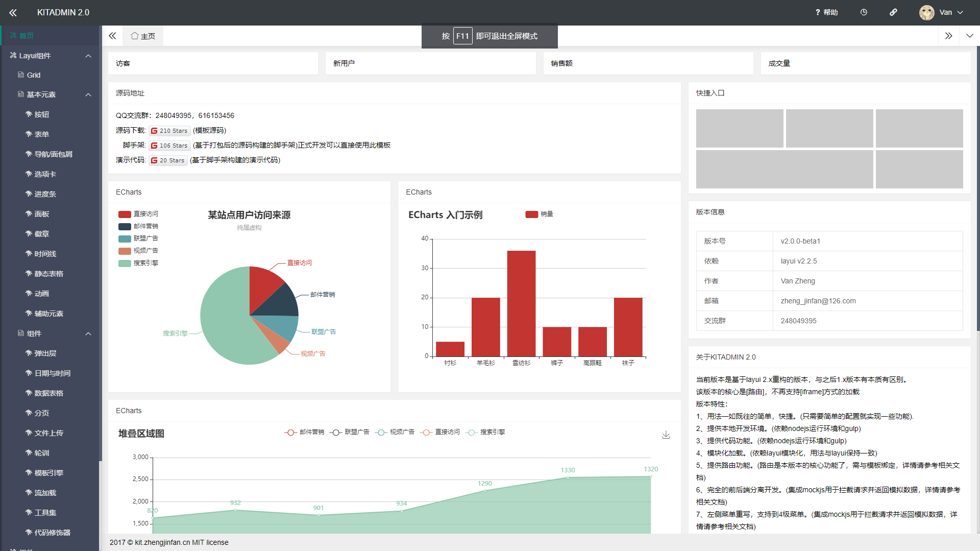
Task: Toggle 直接访问 in the pie chart legend
Action: [x=138, y=214]
